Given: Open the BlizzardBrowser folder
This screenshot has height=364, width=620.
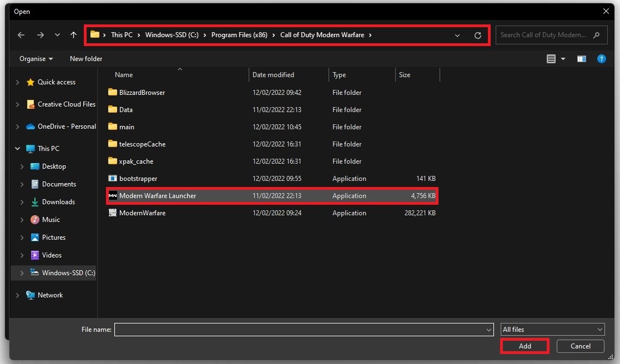Looking at the screenshot, I should pos(142,93).
